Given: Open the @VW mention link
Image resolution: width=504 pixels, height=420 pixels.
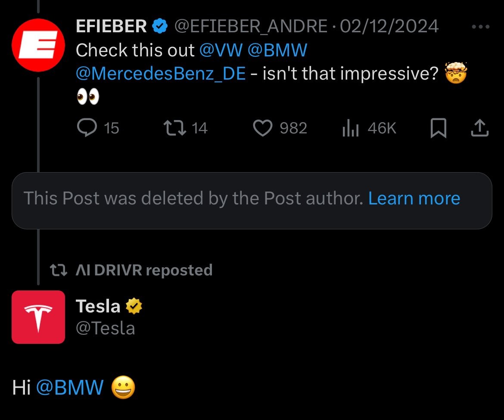Looking at the screenshot, I should point(221,51).
